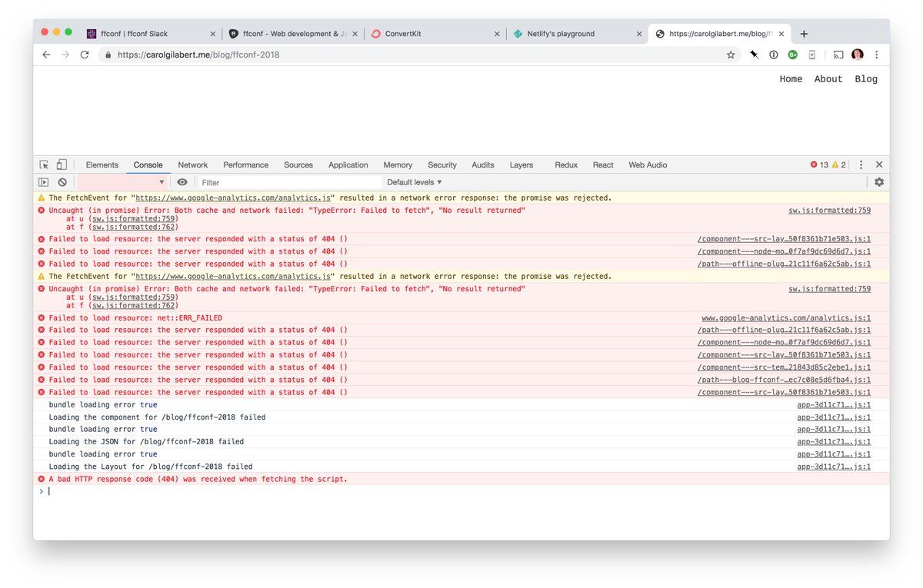
Task: Click into the console Filter input field
Action: tap(288, 182)
